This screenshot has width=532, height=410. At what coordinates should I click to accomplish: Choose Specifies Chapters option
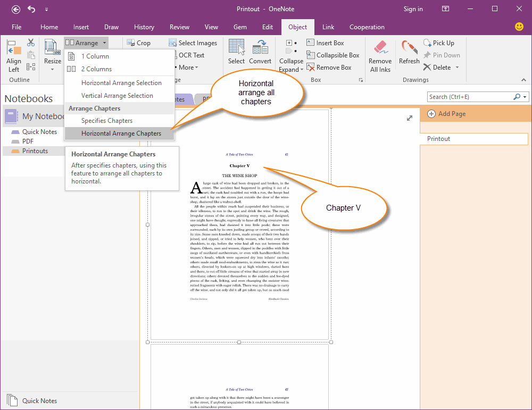click(x=119, y=121)
